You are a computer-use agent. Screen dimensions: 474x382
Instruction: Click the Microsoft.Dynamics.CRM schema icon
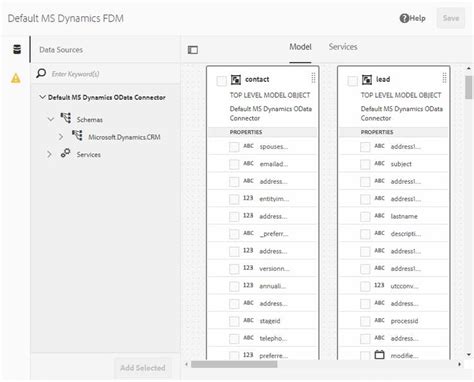click(77, 136)
